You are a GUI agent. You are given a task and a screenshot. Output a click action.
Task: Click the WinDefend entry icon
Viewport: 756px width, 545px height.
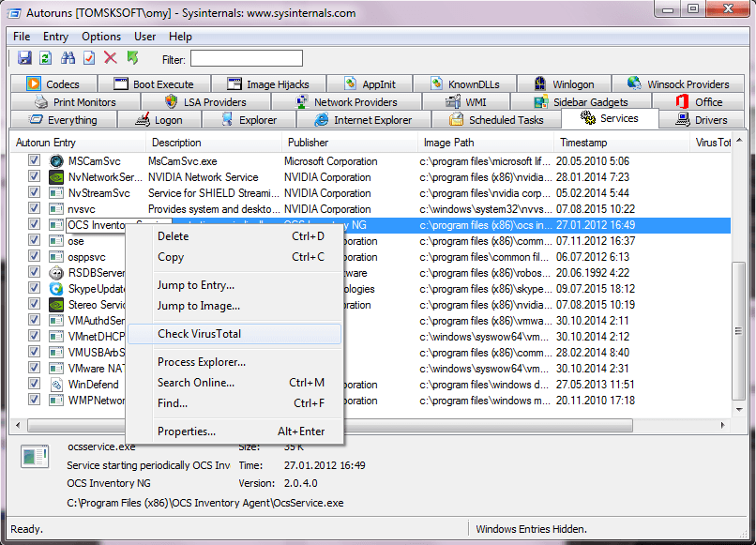[56, 385]
